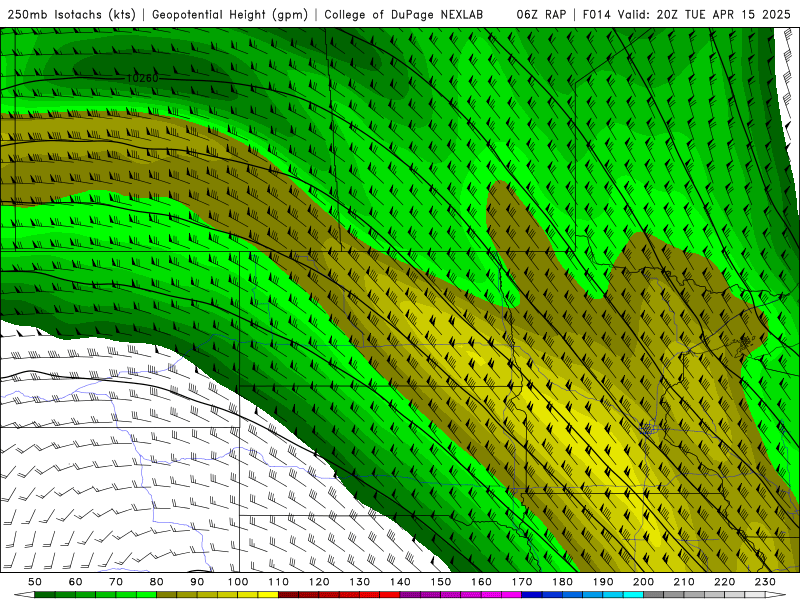Click the 140 value on the color scale
Screen dimensions: 800x600
pyautogui.click(x=400, y=582)
